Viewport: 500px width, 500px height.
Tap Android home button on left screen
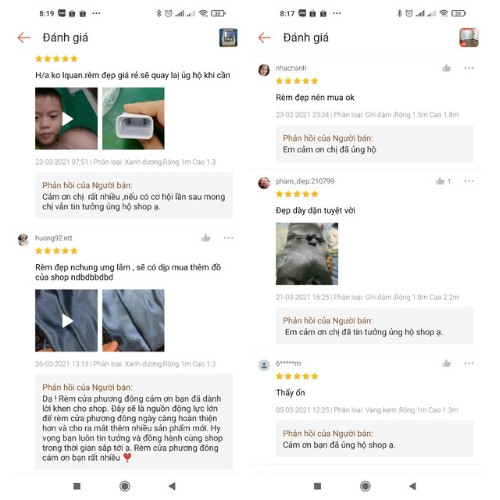point(125,486)
